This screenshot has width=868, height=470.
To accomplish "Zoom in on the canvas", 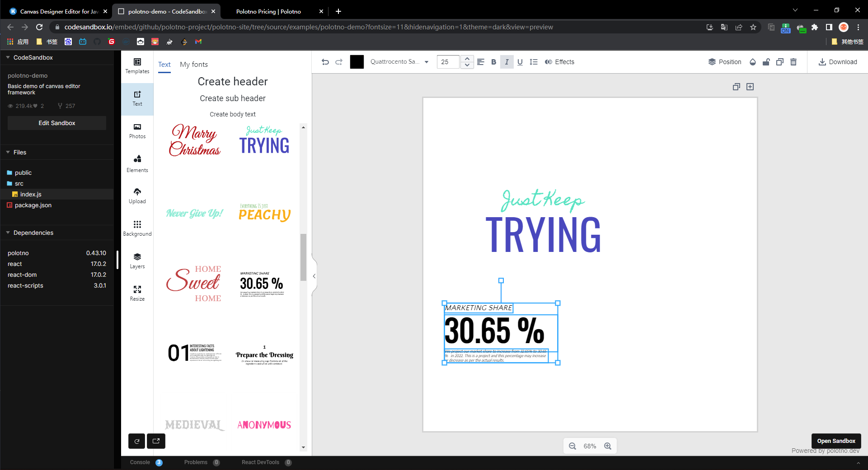I will click(x=608, y=446).
